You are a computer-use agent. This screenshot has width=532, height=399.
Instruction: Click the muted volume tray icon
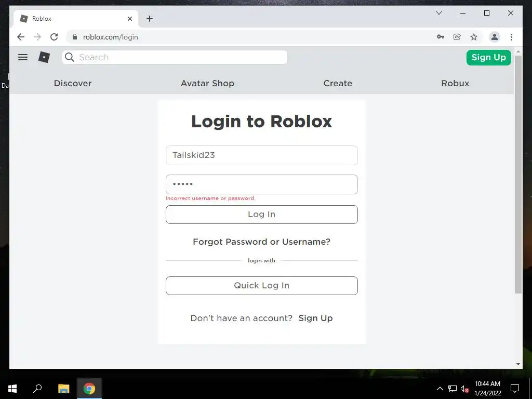click(x=464, y=389)
